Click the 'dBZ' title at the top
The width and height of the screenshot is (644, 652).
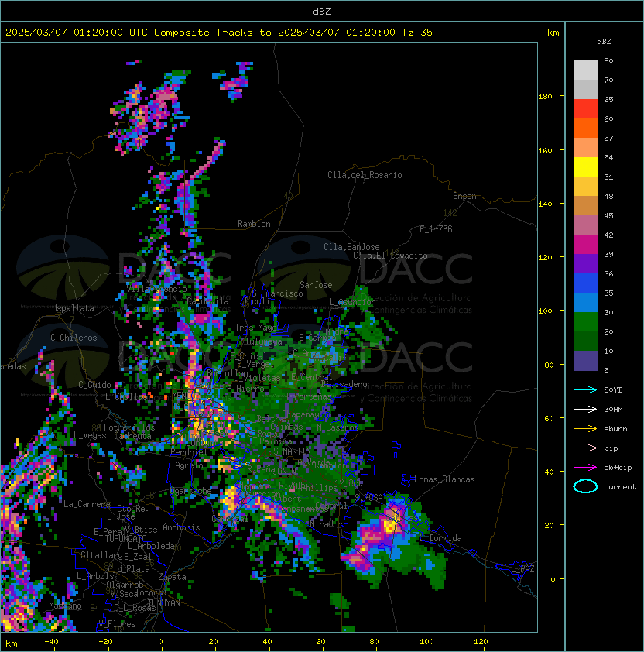[322, 12]
